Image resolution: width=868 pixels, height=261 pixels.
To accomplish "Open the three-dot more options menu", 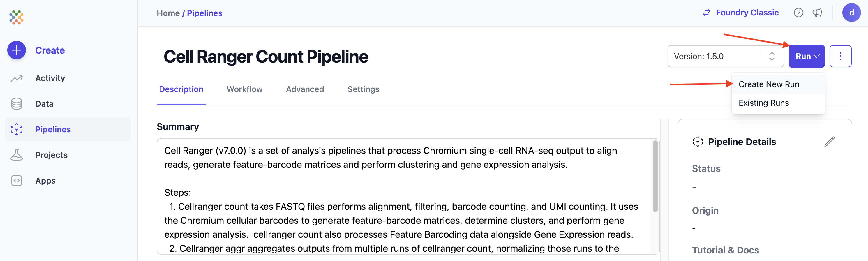I will point(840,56).
